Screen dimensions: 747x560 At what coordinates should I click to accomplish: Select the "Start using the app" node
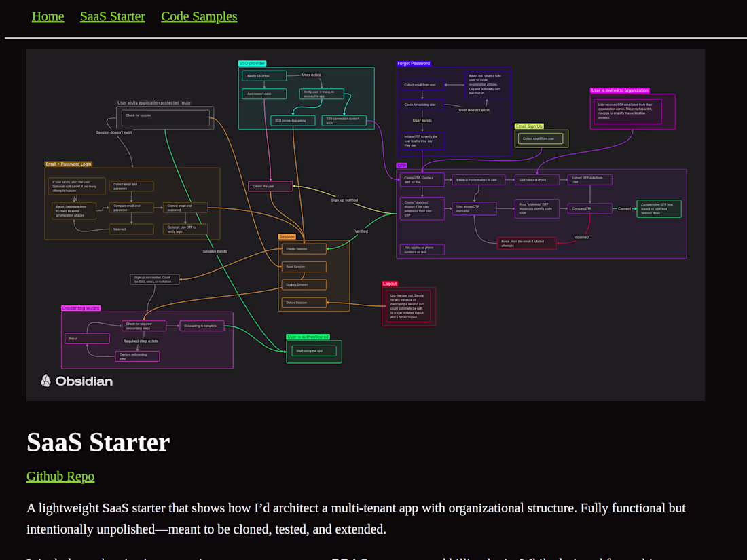313,350
